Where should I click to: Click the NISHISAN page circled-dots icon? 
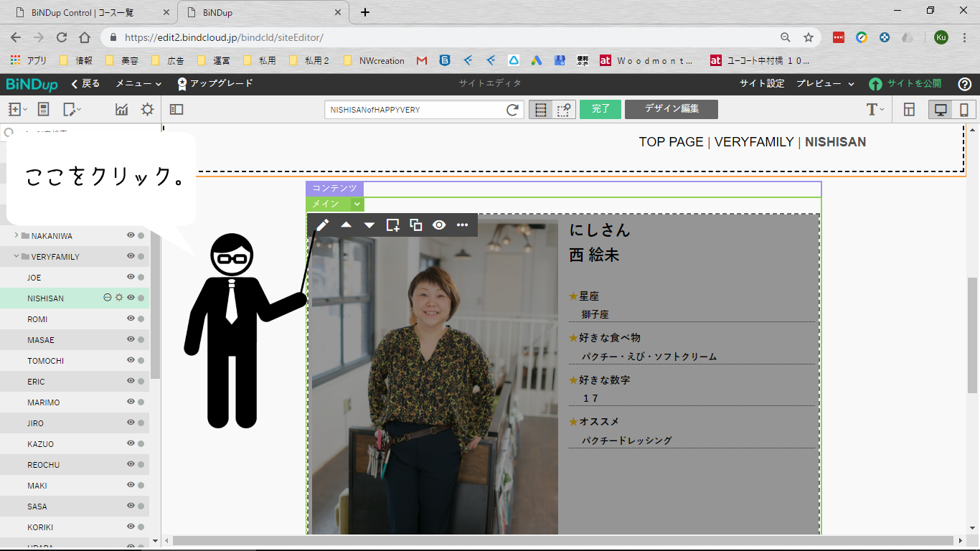click(108, 298)
